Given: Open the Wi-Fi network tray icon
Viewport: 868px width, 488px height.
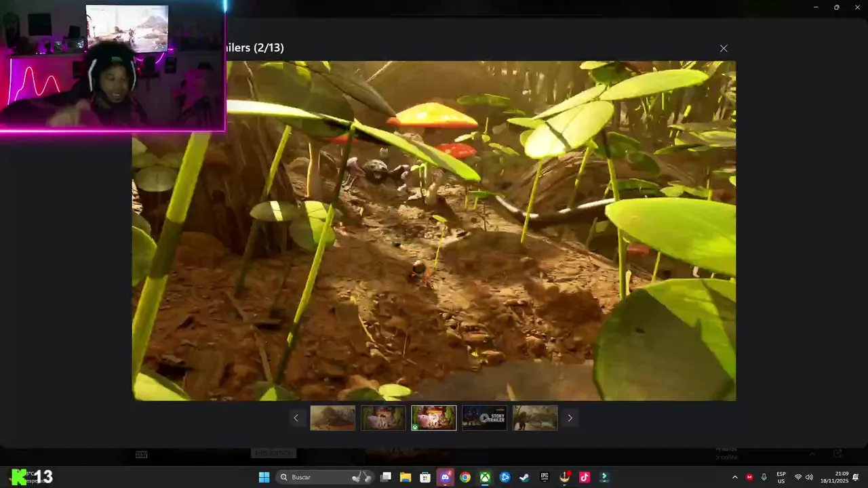Looking at the screenshot, I should tap(798, 477).
